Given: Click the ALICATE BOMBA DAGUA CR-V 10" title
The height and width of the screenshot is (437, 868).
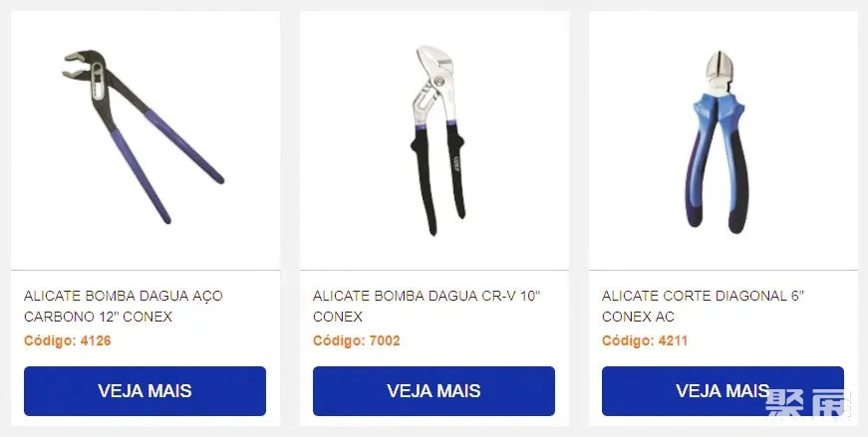Looking at the screenshot, I should pos(427,306).
